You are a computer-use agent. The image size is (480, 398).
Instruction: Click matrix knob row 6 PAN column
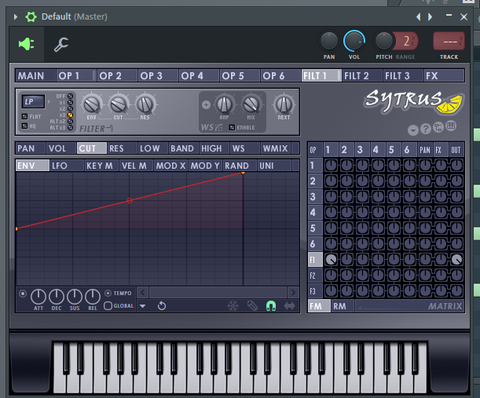click(425, 244)
